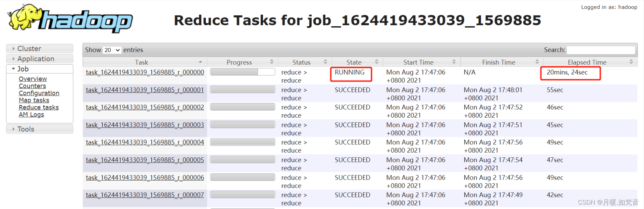
Task: Click the 'Reduce Tasks for job' page heading
Action: point(358,21)
